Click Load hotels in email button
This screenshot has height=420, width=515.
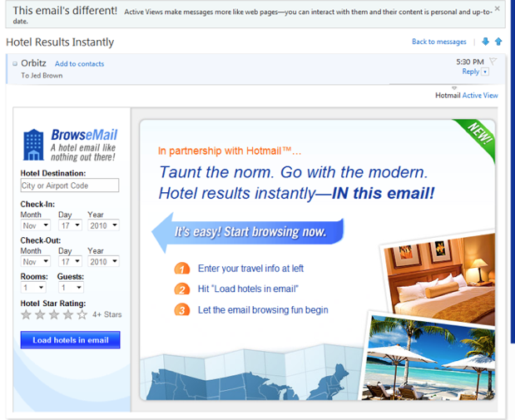tap(70, 340)
